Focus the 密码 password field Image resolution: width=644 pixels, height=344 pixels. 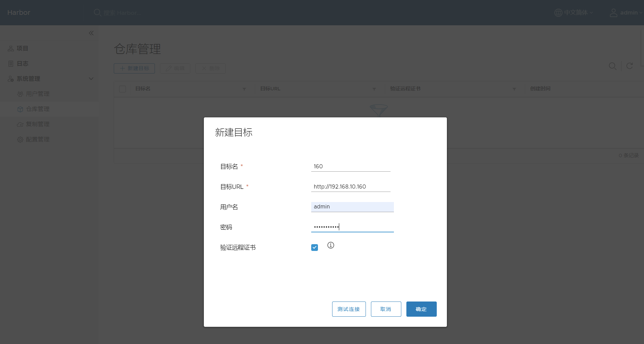pyautogui.click(x=352, y=227)
